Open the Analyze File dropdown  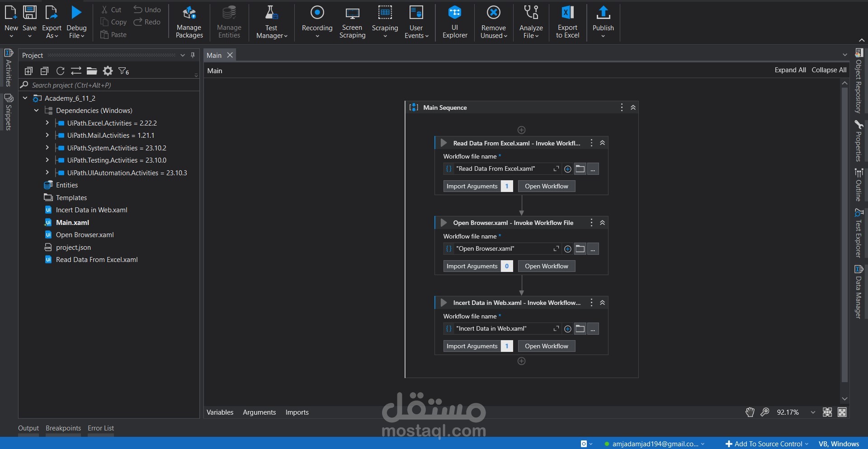(x=537, y=36)
